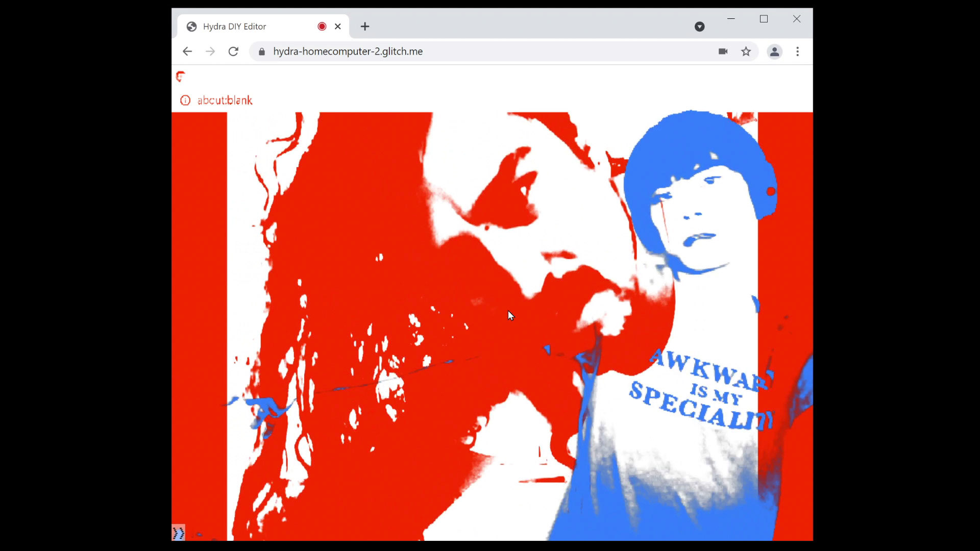980x551 pixels.
Task: Click the about:blank text link
Action: click(x=225, y=101)
